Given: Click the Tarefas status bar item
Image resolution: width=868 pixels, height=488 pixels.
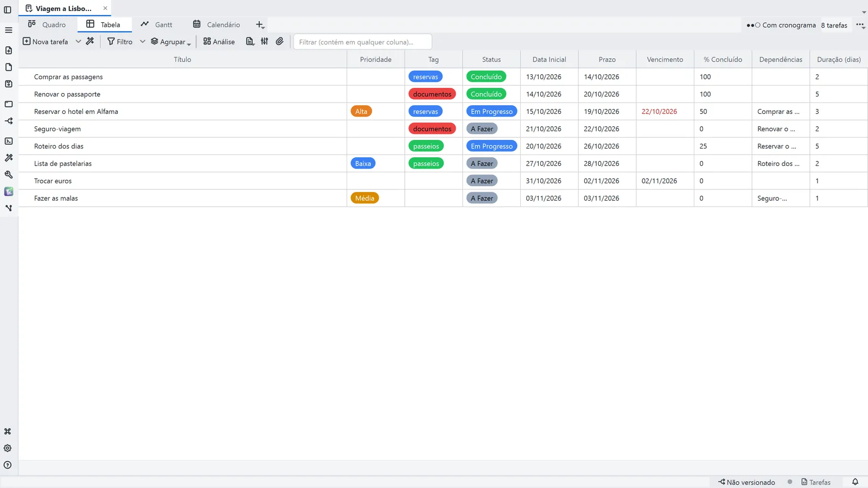Looking at the screenshot, I should coord(816,482).
